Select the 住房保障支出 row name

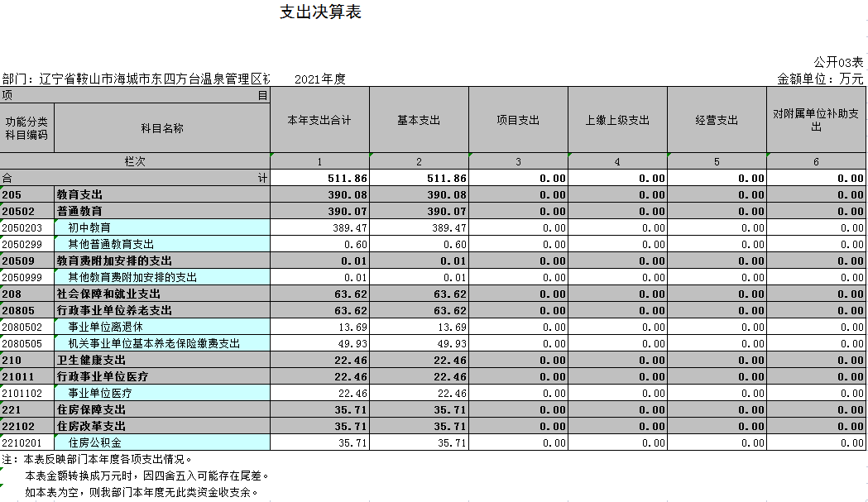pyautogui.click(x=161, y=410)
